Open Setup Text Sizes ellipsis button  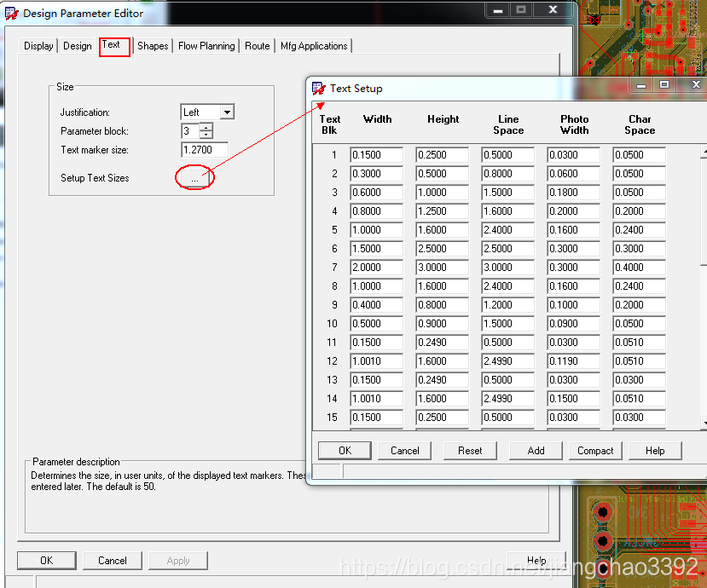(194, 178)
